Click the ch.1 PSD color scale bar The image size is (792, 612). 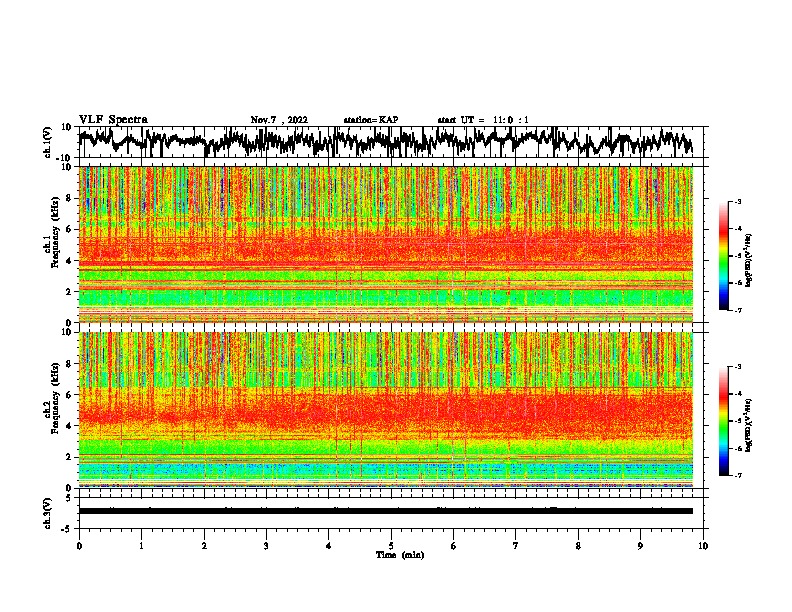pyautogui.click(x=724, y=256)
